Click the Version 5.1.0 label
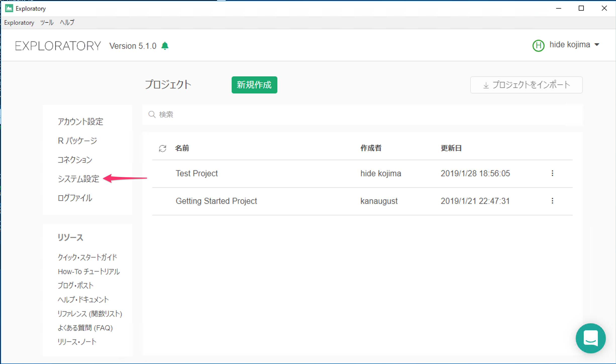616x364 pixels. 133,46
